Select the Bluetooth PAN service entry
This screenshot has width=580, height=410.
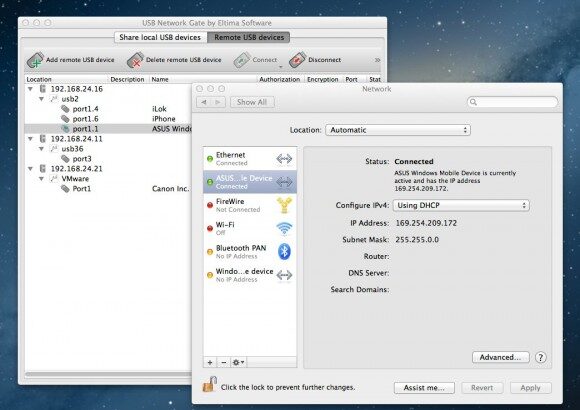(250, 252)
